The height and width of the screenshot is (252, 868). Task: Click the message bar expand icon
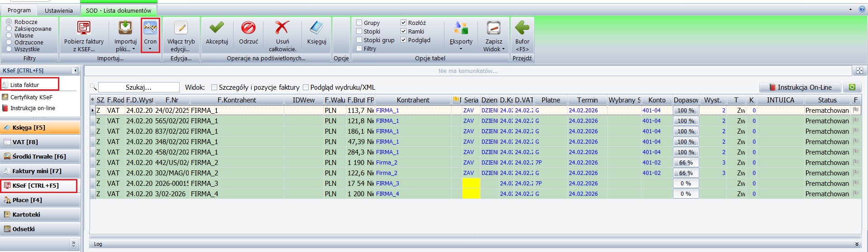[859, 71]
